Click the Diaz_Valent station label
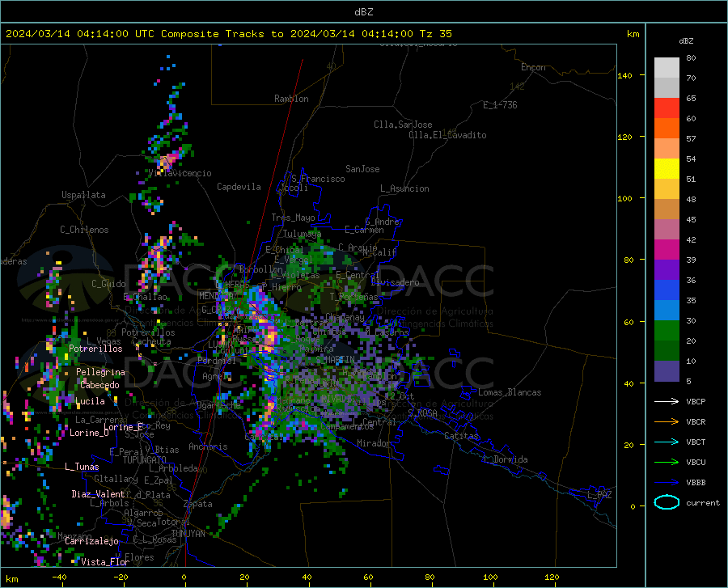The height and width of the screenshot is (588, 728). (x=98, y=494)
